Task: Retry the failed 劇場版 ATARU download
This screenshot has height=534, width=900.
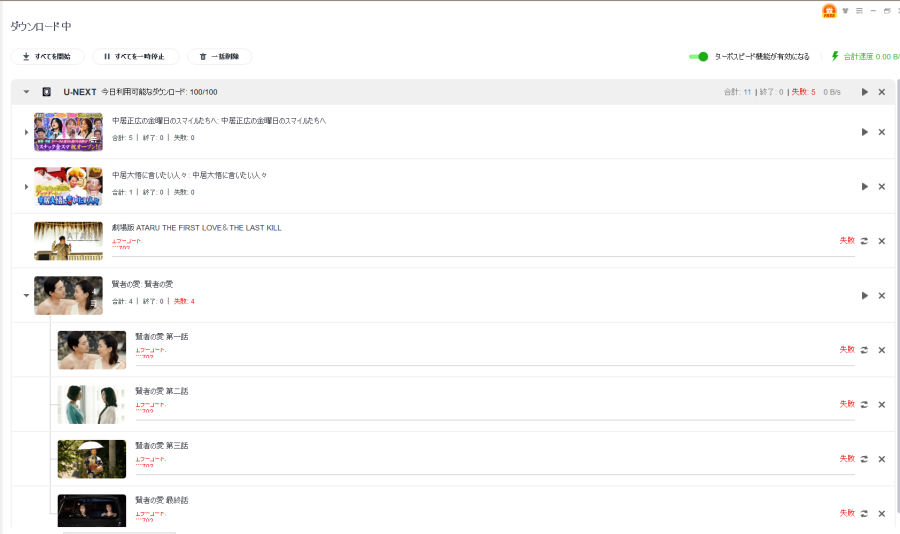Action: 865,241
